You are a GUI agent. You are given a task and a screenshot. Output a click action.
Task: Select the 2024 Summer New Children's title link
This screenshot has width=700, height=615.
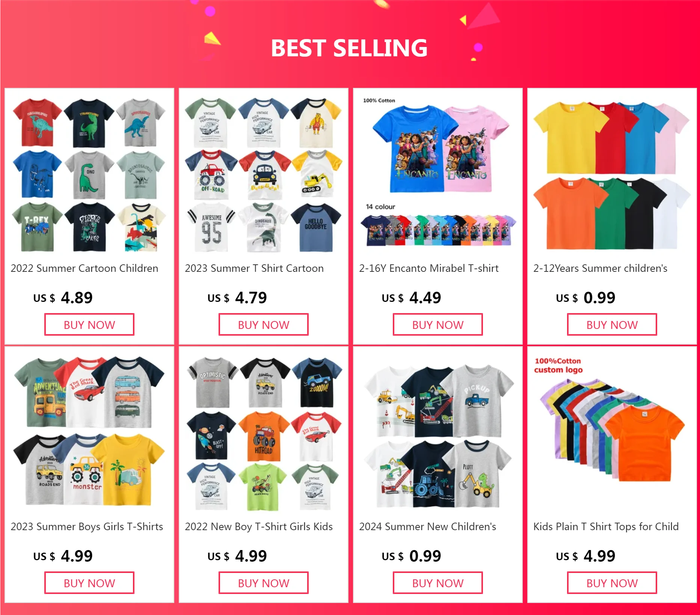[x=427, y=526]
